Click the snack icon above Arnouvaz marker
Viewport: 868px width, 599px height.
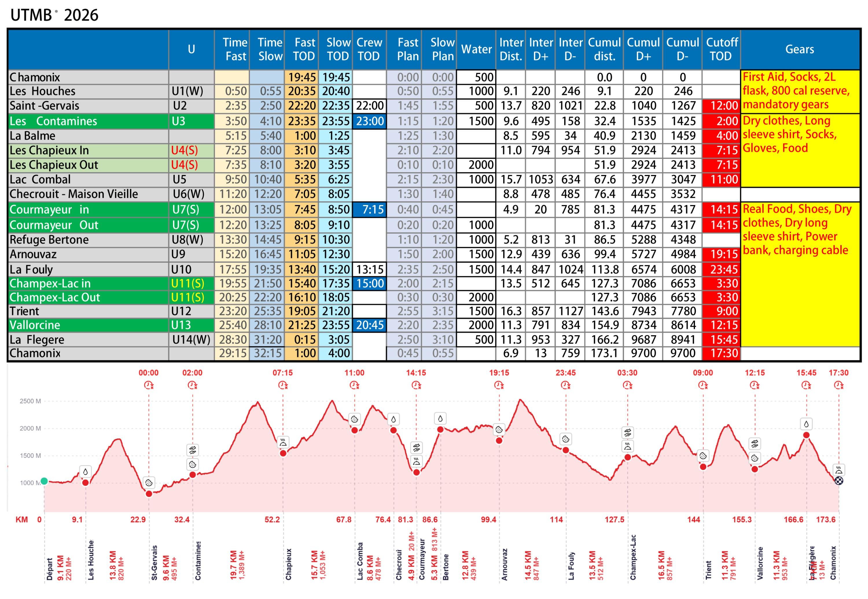[499, 429]
